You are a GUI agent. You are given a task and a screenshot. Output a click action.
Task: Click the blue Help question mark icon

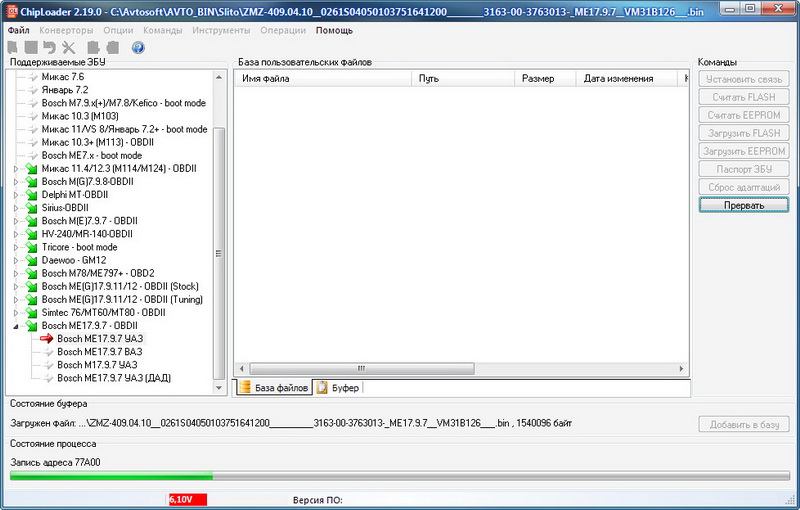coord(137,47)
